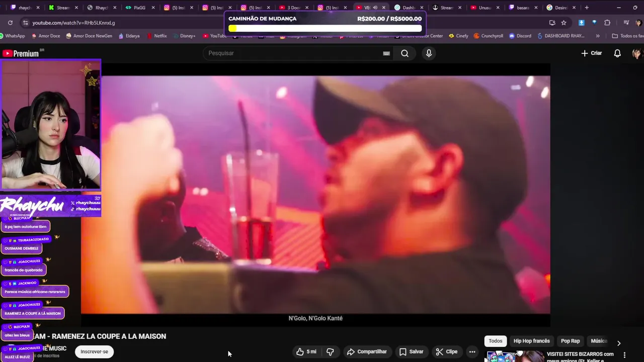The image size is (644, 362).
Task: Dislike the video
Action: click(330, 351)
